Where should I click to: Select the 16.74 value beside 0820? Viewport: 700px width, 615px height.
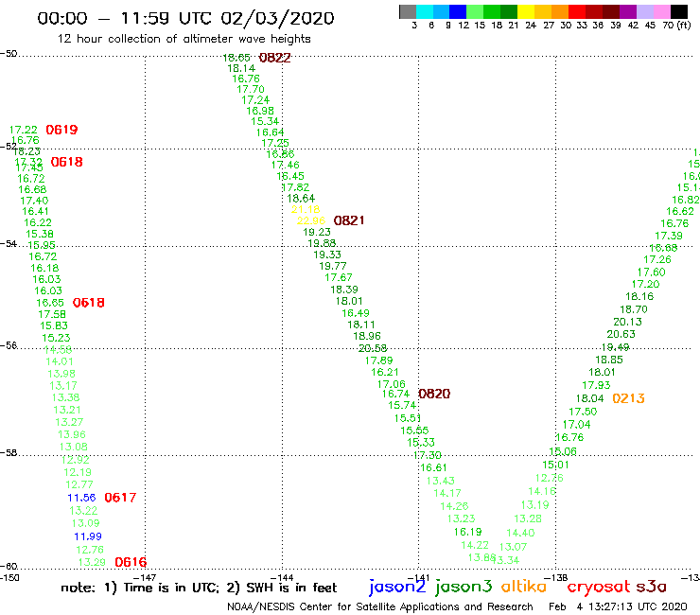pos(396,394)
